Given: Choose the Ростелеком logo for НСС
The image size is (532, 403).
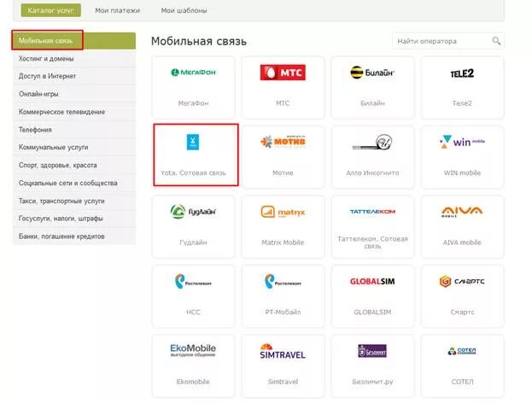Looking at the screenshot, I should (x=193, y=282).
